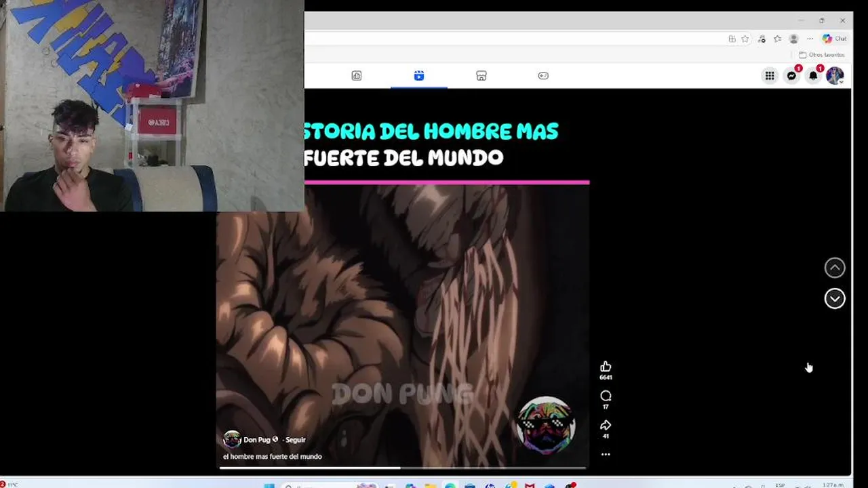
Task: Like the reel
Action: tap(606, 367)
